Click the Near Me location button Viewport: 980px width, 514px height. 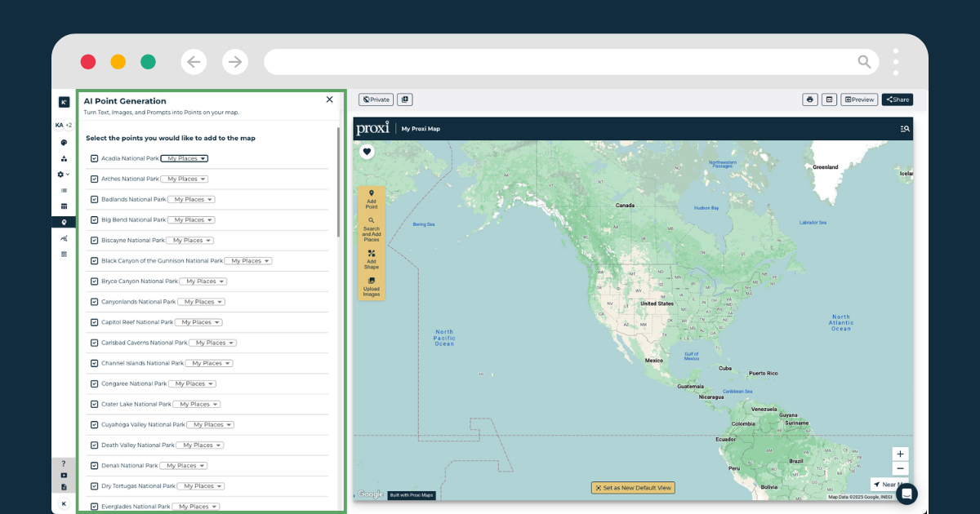pyautogui.click(x=889, y=485)
